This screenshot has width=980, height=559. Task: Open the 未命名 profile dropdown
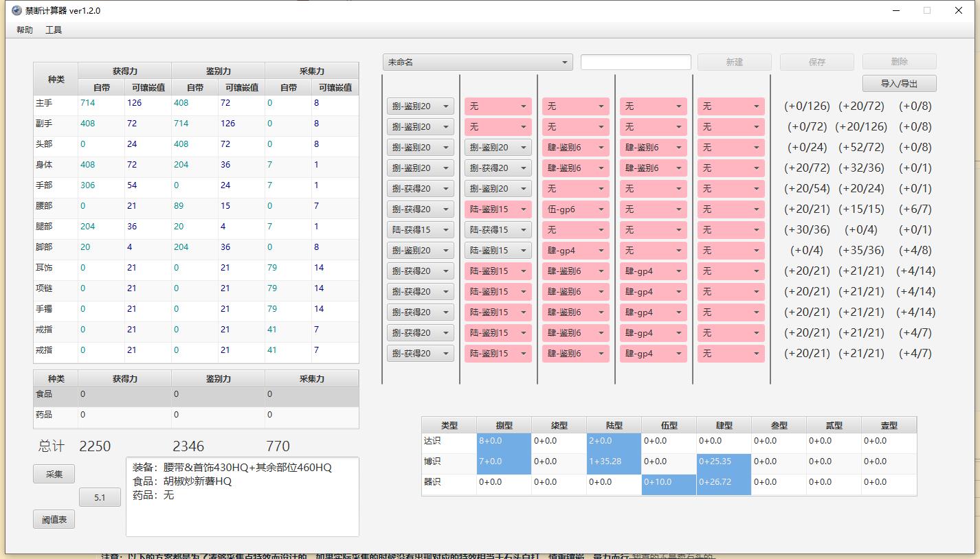click(x=477, y=62)
